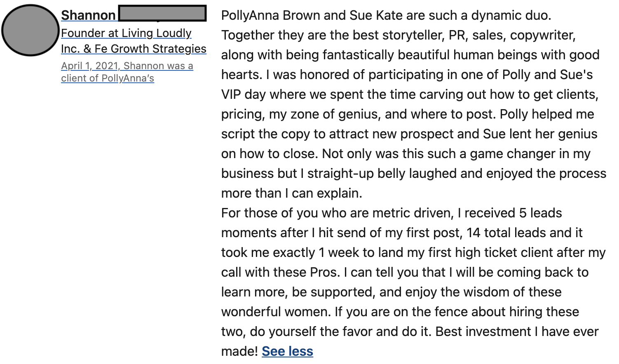619x364 pixels.
Task: Click the word 'made!' before See less
Action: click(239, 351)
